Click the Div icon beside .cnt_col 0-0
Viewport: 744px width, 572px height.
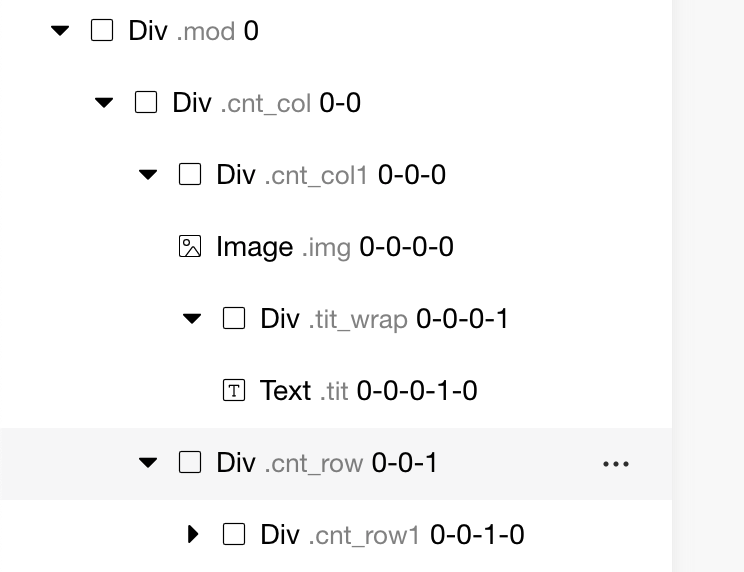(x=146, y=103)
